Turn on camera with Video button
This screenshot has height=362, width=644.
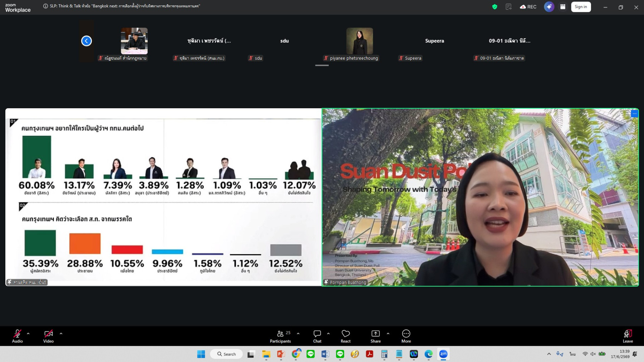48,336
